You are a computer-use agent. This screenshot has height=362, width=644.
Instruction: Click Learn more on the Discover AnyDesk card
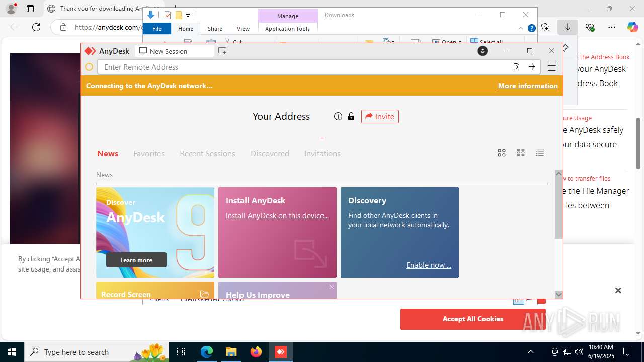click(136, 260)
